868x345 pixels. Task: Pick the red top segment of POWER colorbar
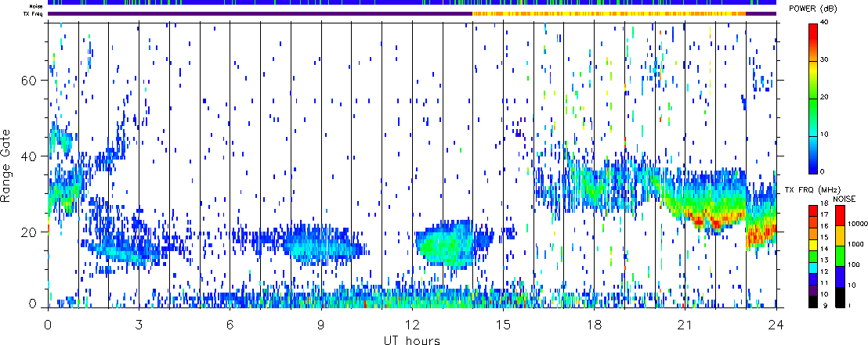pos(813,42)
